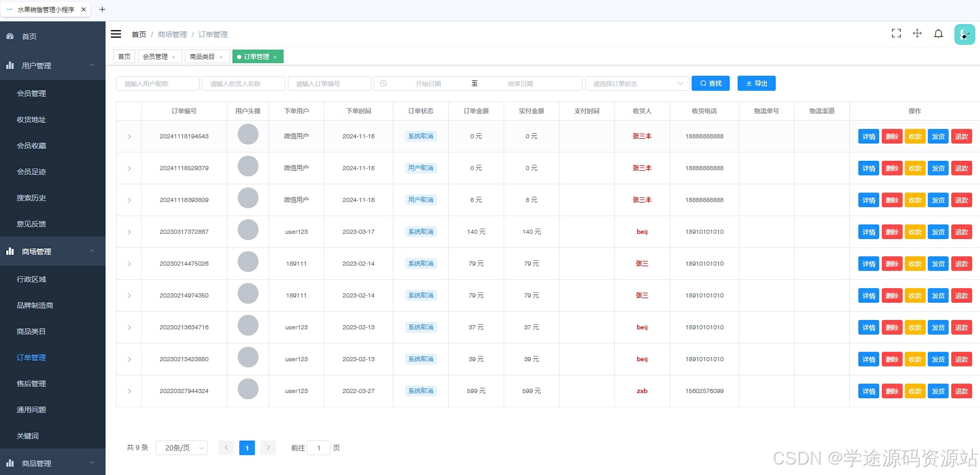Image resolution: width=980 pixels, height=475 pixels.
Task: Click the next page arrow in pagination
Action: click(268, 448)
